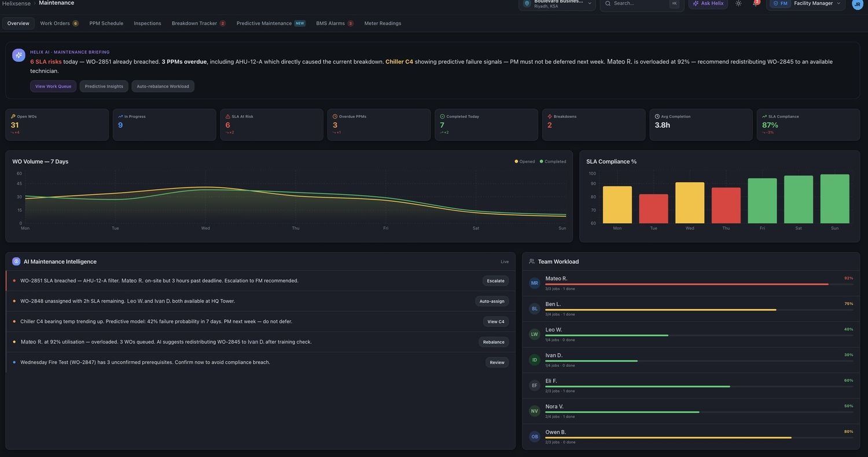Switch to the Work Orders tab
The height and width of the screenshot is (457, 868).
(x=59, y=23)
